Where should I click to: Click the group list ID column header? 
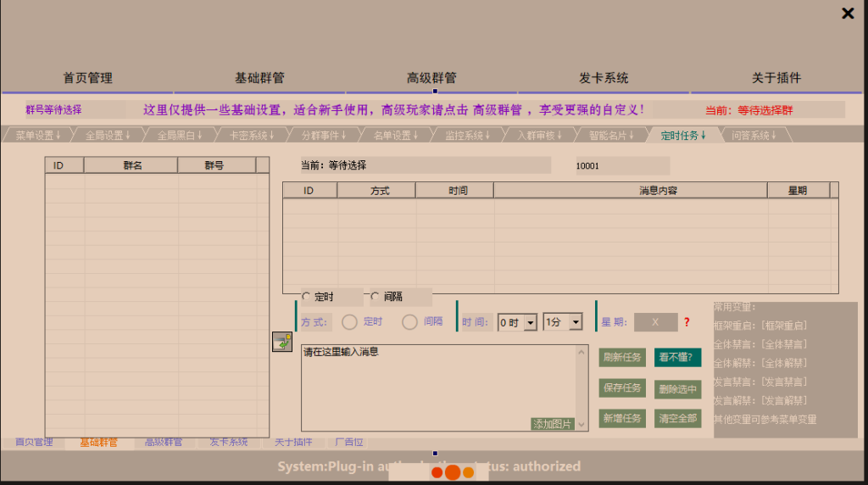pos(64,165)
